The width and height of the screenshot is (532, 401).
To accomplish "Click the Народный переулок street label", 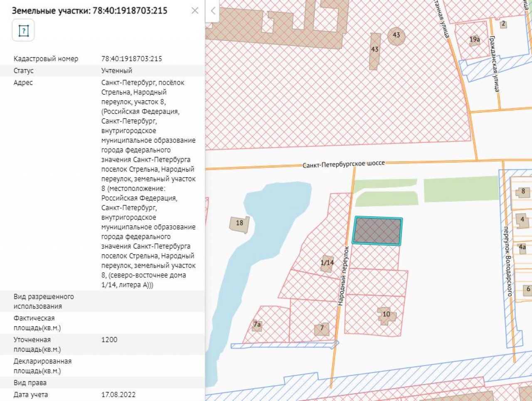I will (x=343, y=276).
